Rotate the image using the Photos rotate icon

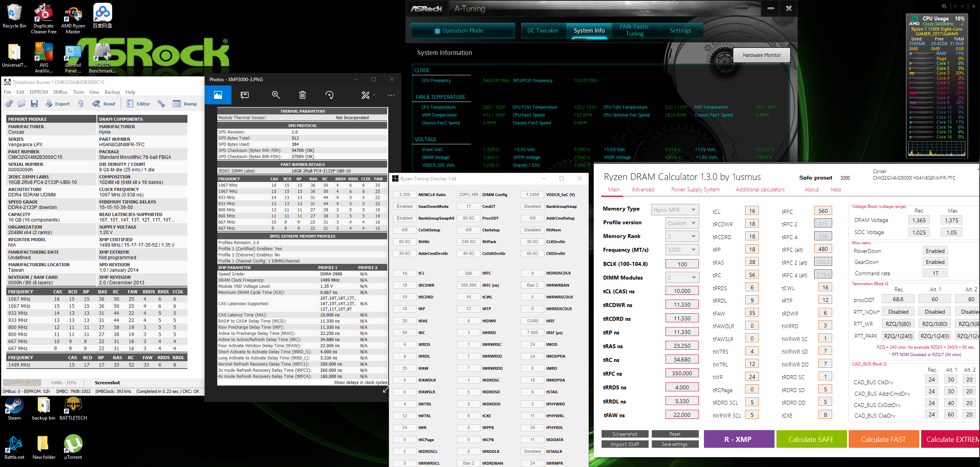(329, 95)
